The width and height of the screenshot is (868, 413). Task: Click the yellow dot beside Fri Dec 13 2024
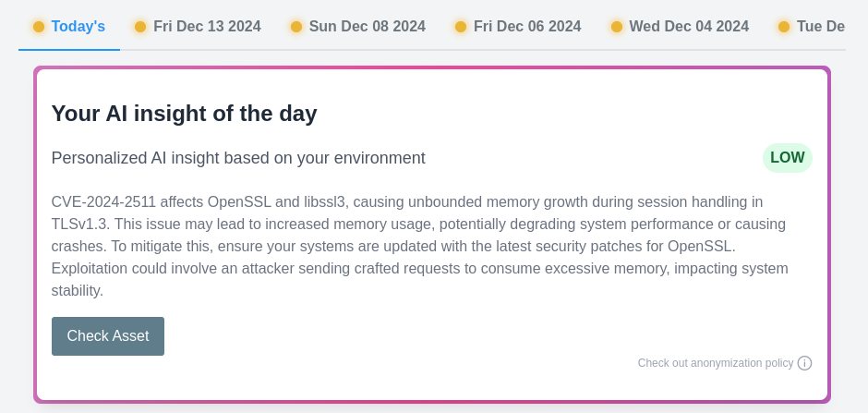pos(140,27)
